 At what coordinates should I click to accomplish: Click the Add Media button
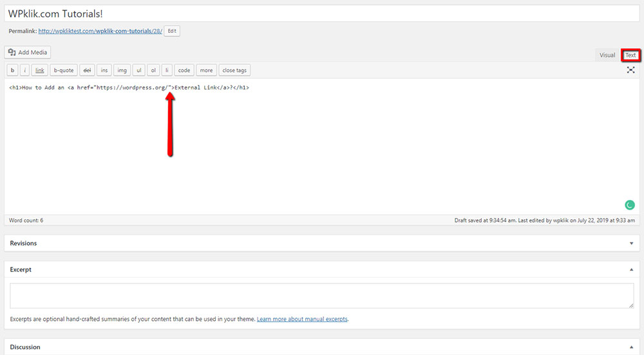28,53
